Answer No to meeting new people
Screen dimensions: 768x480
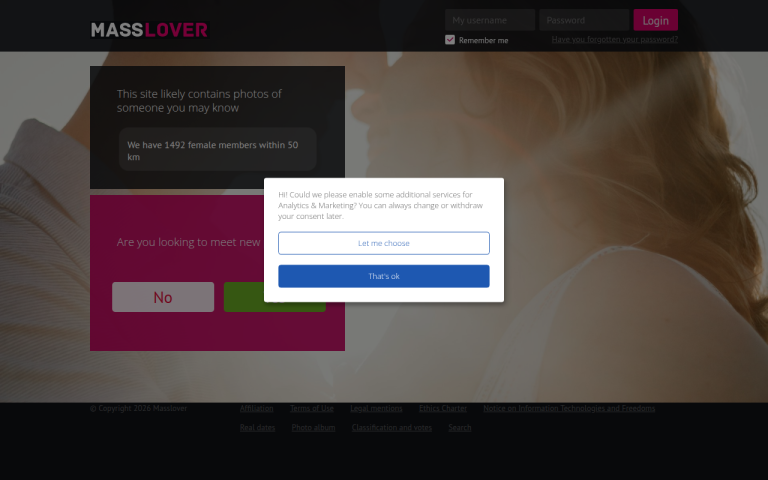click(x=163, y=297)
